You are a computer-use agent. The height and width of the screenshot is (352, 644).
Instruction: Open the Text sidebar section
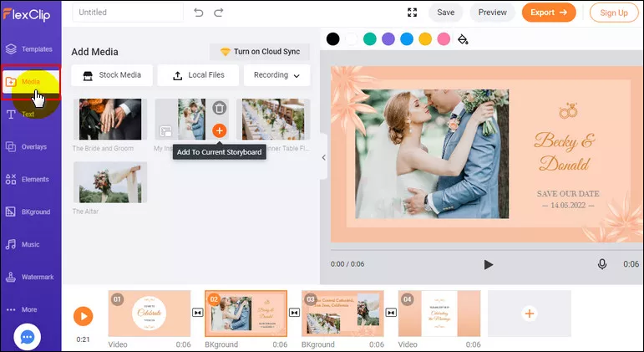pos(21,114)
